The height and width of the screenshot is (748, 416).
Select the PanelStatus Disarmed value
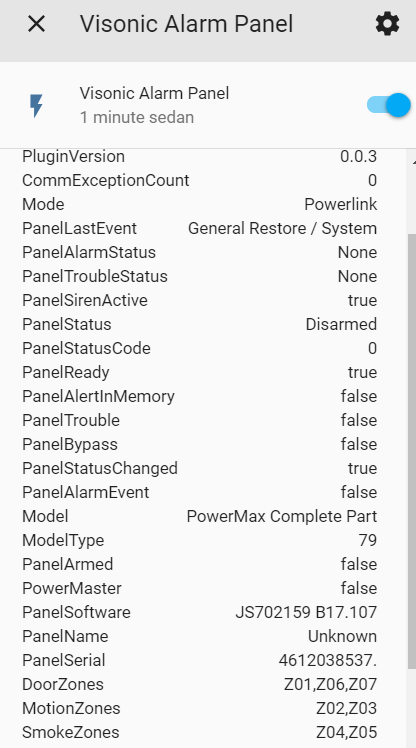point(341,324)
